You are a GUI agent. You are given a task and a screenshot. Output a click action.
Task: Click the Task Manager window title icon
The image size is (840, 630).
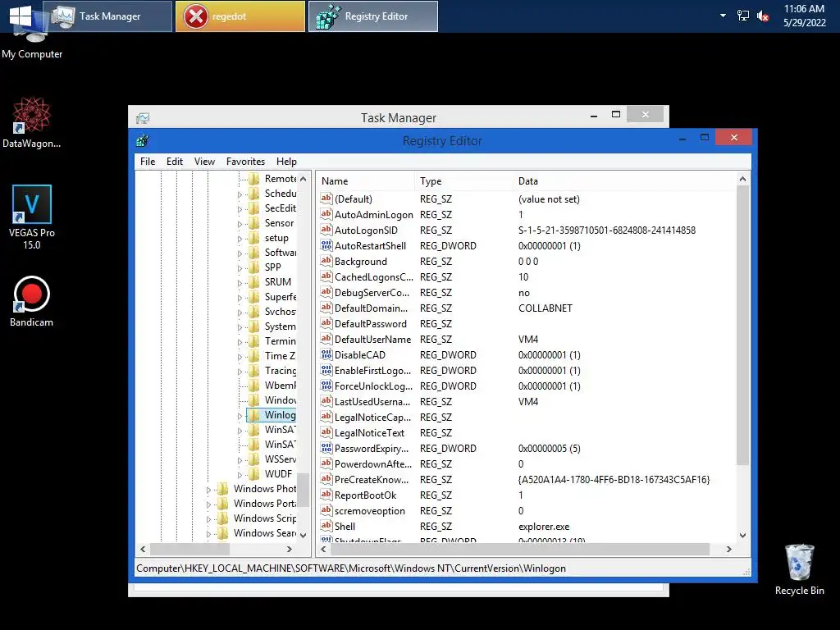[143, 118]
